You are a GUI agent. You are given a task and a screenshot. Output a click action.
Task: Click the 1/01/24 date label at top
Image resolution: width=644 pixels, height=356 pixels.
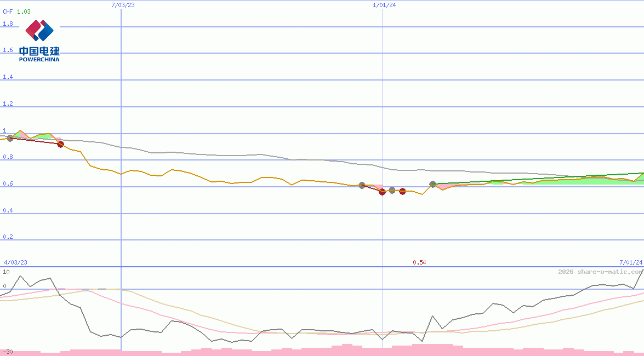[384, 5]
